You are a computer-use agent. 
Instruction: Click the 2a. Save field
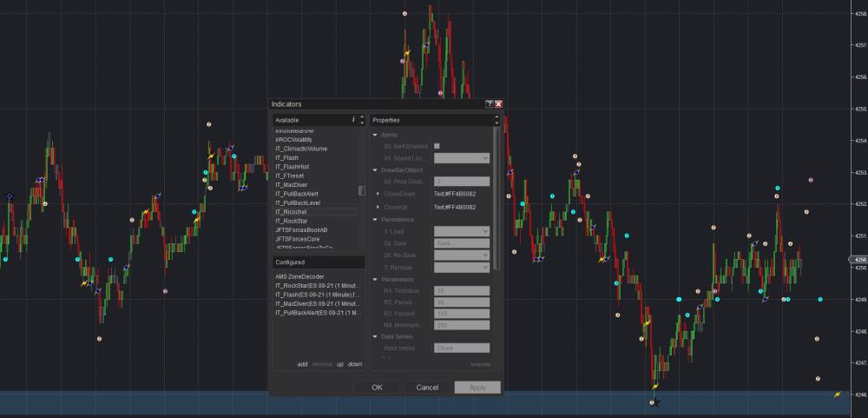pyautogui.click(x=462, y=243)
